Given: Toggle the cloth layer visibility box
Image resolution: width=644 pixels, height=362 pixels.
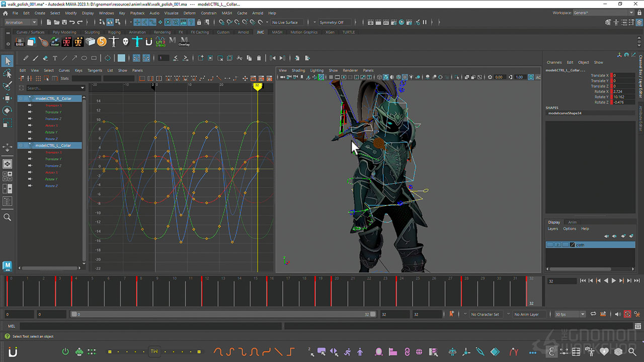Looking at the screenshot, I should click(x=550, y=245).
